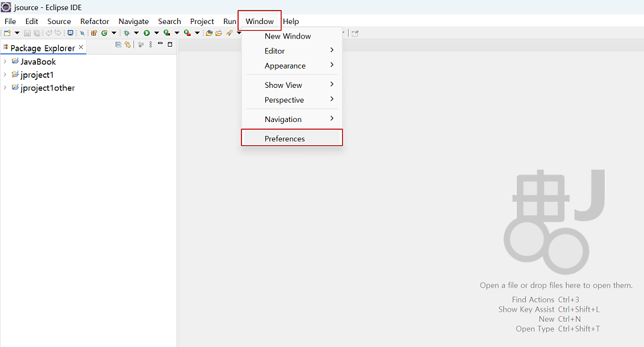Image resolution: width=644 pixels, height=347 pixels.
Task: Click the Collapse All icon in Package Explorer
Action: pos(118,45)
